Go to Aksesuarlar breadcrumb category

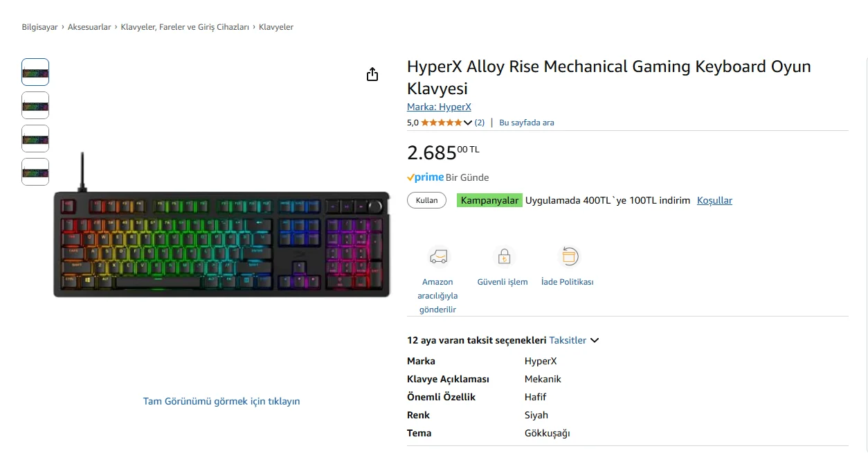pyautogui.click(x=89, y=27)
